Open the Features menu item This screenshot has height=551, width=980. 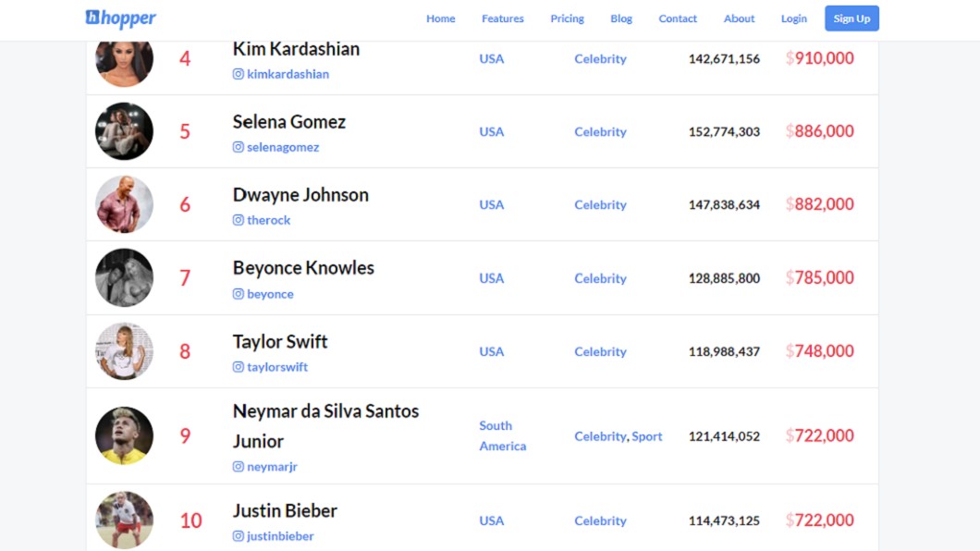(x=503, y=18)
